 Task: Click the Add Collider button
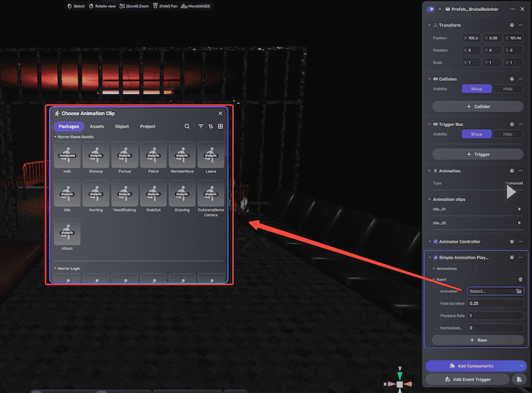coord(478,107)
